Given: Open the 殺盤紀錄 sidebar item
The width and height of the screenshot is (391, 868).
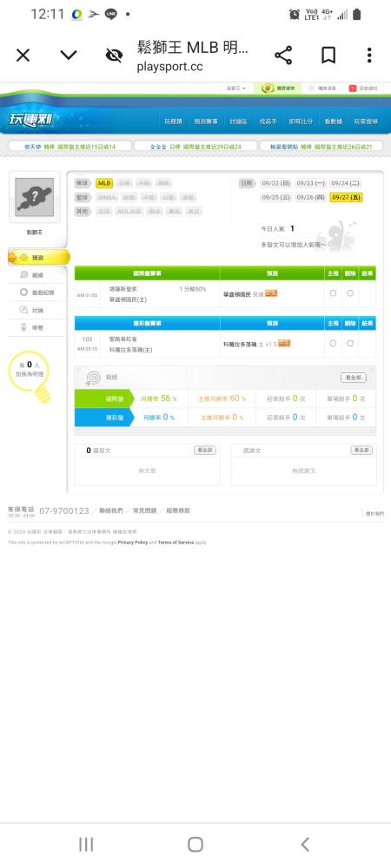Looking at the screenshot, I should tap(36, 293).
